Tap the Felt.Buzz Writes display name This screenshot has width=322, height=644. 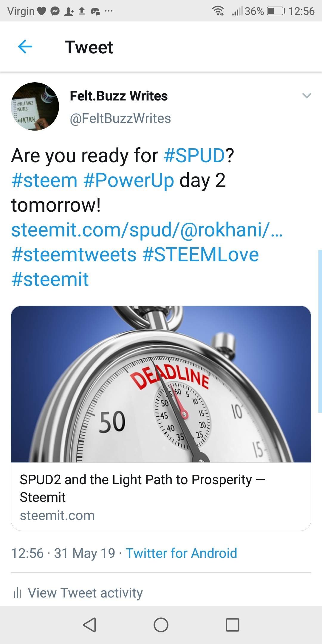tap(119, 96)
